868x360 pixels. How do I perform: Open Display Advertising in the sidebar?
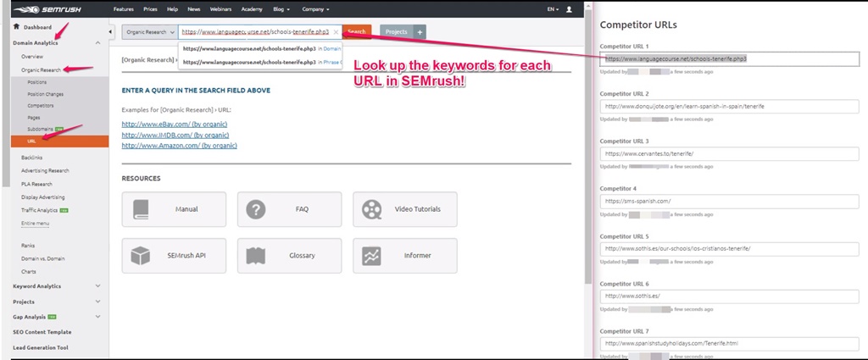[43, 197]
